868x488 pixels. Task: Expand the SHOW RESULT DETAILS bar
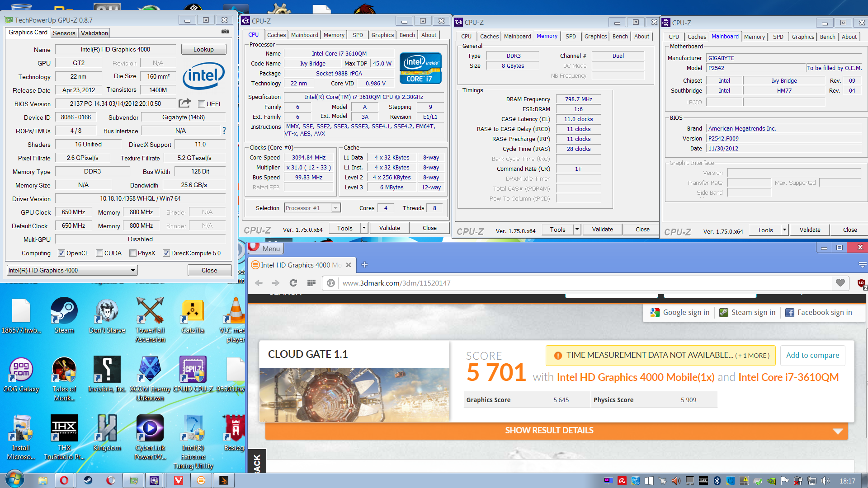557,431
